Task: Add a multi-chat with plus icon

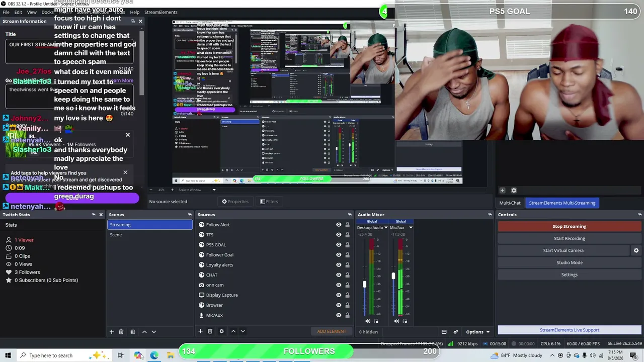Action: pyautogui.click(x=502, y=191)
